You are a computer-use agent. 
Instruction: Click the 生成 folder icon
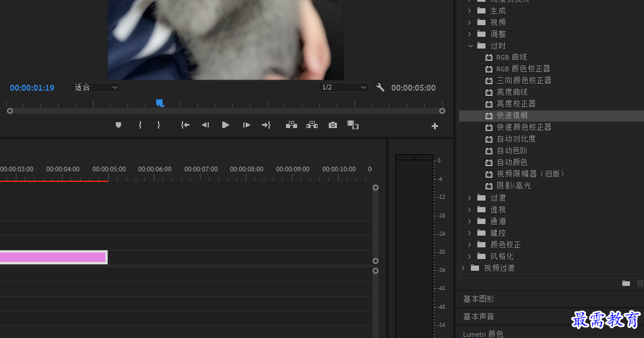[481, 11]
